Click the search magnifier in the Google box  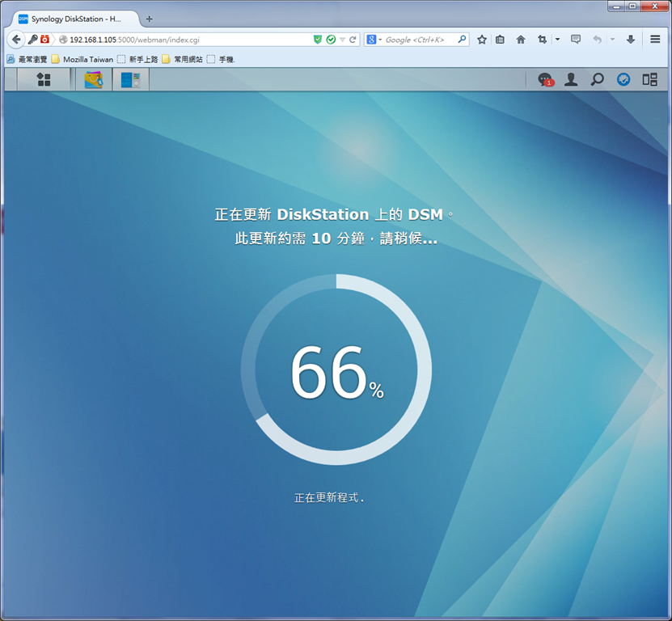[462, 40]
